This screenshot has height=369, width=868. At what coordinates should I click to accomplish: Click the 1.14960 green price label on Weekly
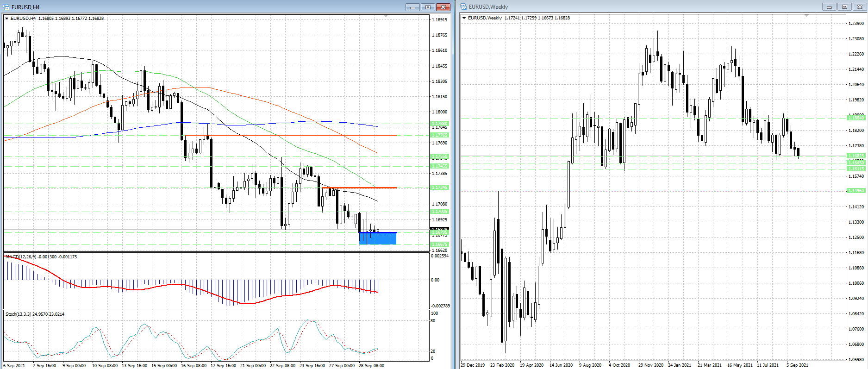click(856, 191)
